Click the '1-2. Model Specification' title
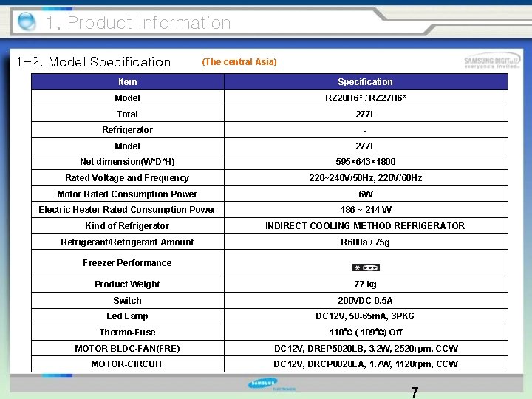Image resolution: width=532 pixels, height=399 pixels. pos(94,62)
